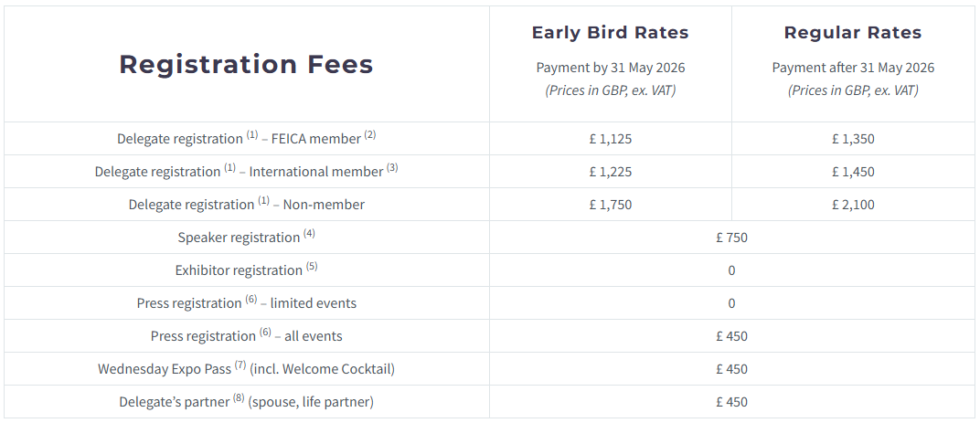Click the £ 1,225 early bird price
Viewport: 980px width, 423px height.
(x=611, y=172)
